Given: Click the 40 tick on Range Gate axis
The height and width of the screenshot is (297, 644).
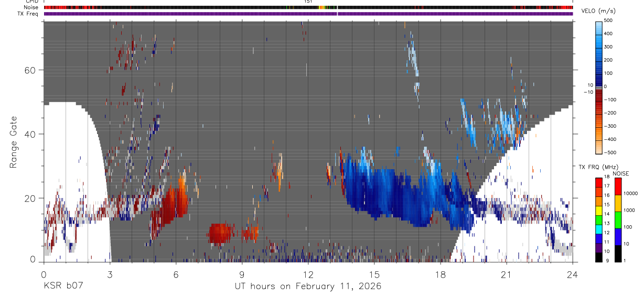Looking at the screenshot, I should [31, 134].
